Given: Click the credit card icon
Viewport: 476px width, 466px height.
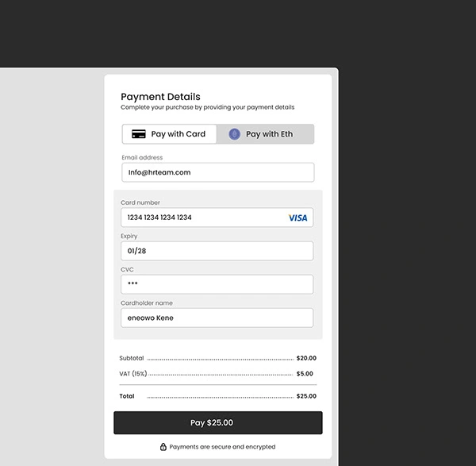Looking at the screenshot, I should 139,134.
